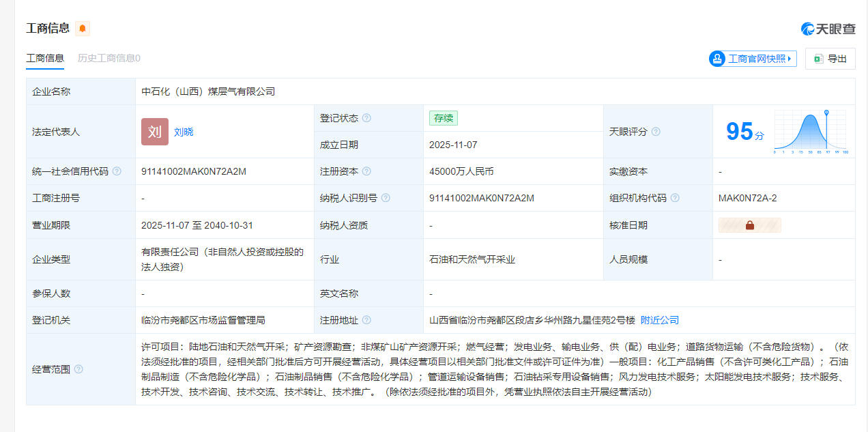The height and width of the screenshot is (432, 868).
Task: Click help icon next to 登记状态
Action: click(366, 118)
